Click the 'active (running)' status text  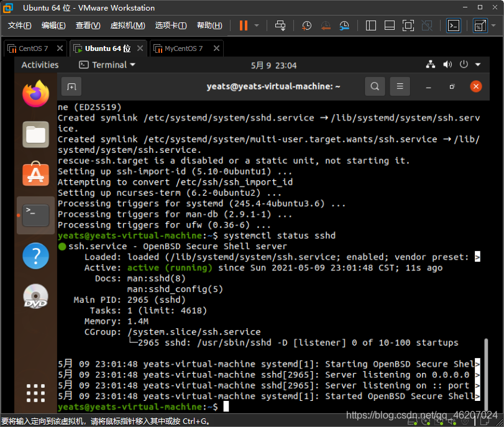click(x=170, y=267)
